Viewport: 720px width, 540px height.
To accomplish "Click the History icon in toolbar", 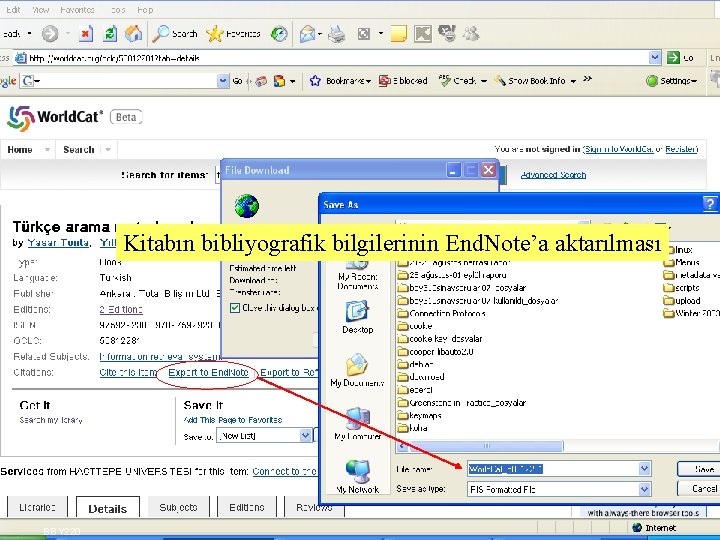I will point(279,34).
